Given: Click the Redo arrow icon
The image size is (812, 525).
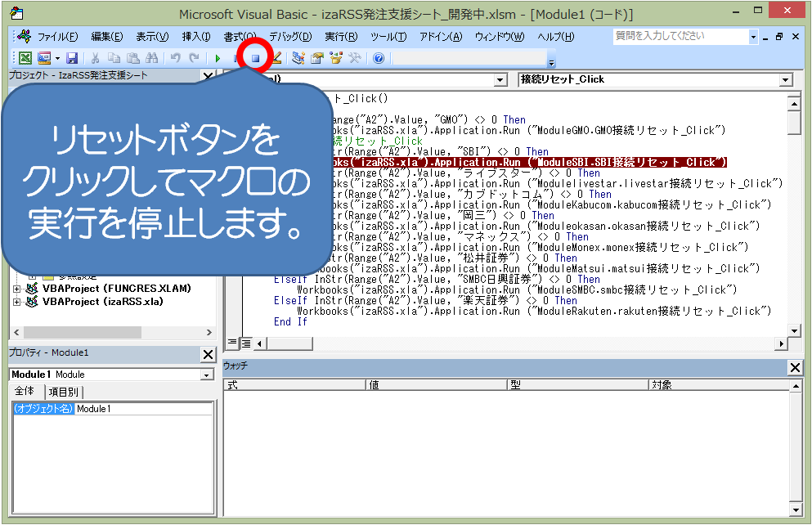Looking at the screenshot, I should click(x=194, y=58).
